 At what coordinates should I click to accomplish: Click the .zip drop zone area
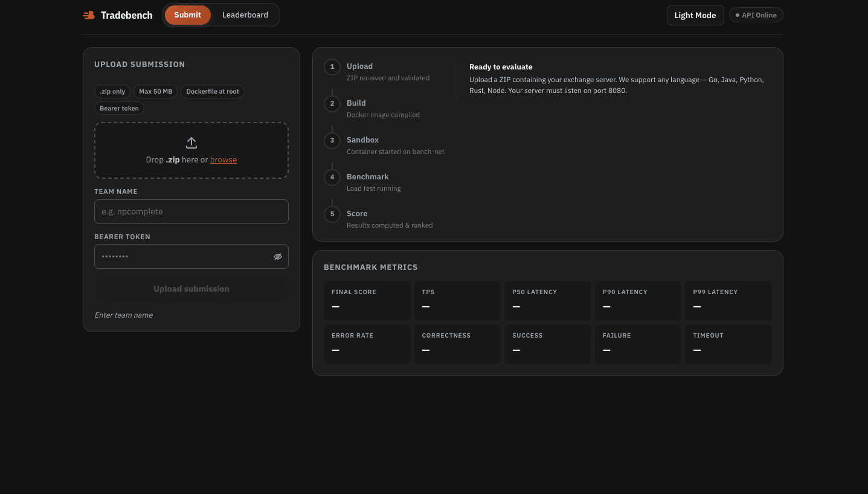(x=191, y=150)
